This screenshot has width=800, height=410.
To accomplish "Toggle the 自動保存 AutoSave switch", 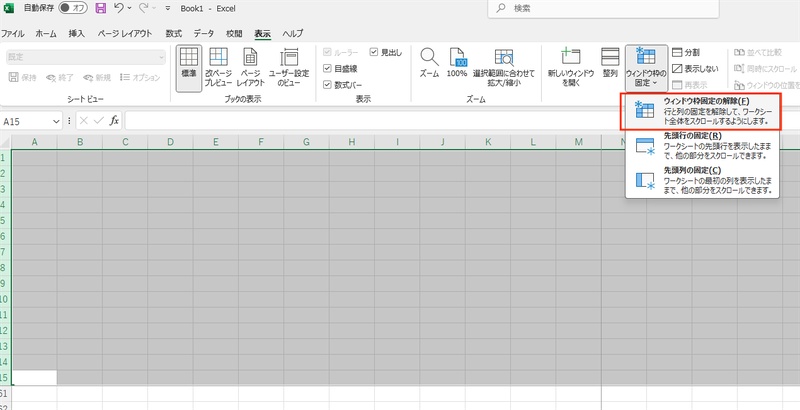I will coord(72,8).
